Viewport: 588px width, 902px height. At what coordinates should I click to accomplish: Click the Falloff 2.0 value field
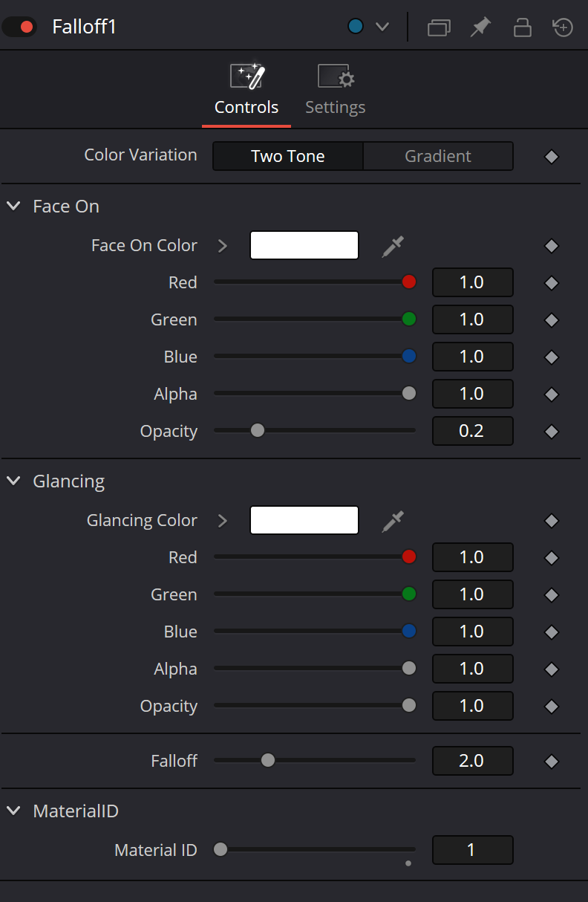(x=473, y=761)
